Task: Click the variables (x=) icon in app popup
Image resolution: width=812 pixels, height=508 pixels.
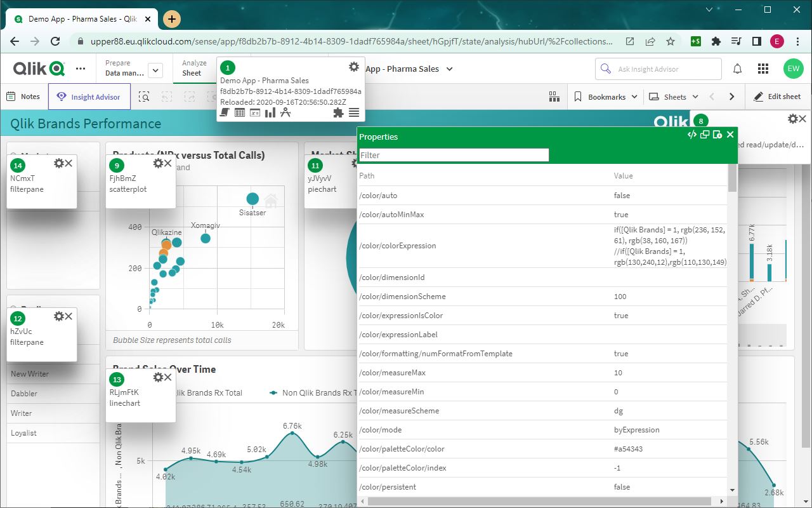Action: click(x=255, y=112)
